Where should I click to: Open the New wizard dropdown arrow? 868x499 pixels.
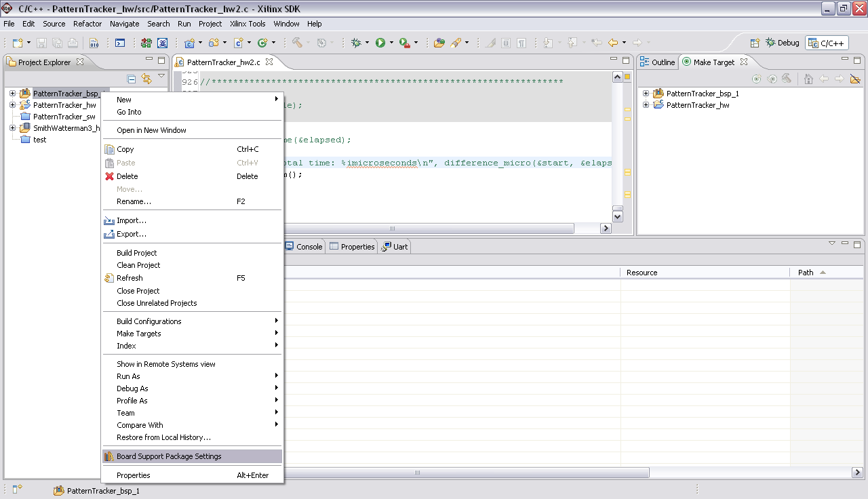[28, 43]
